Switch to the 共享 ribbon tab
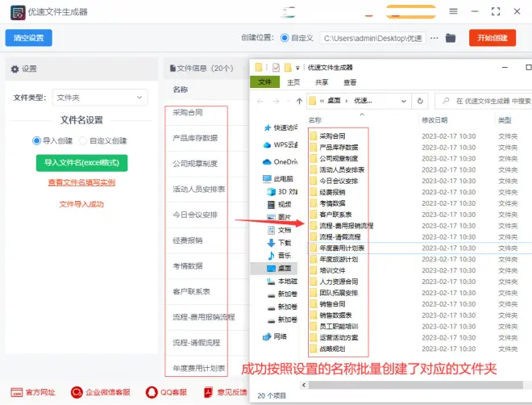Screen dimensions: 532x405 (322, 82)
